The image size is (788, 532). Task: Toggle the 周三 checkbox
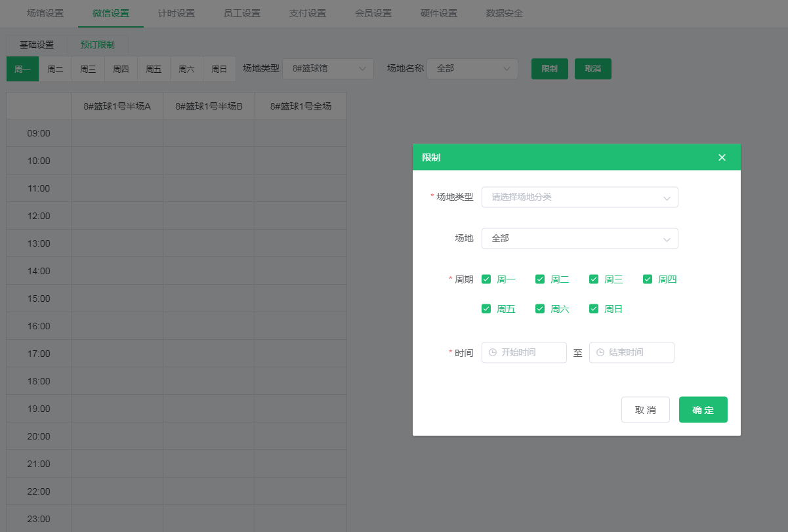594,279
